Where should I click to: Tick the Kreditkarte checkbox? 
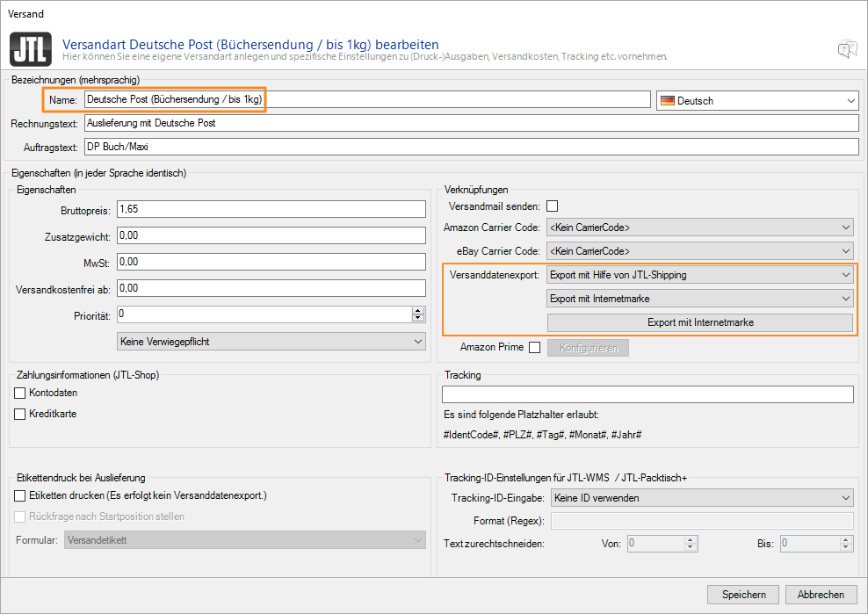pos(21,414)
